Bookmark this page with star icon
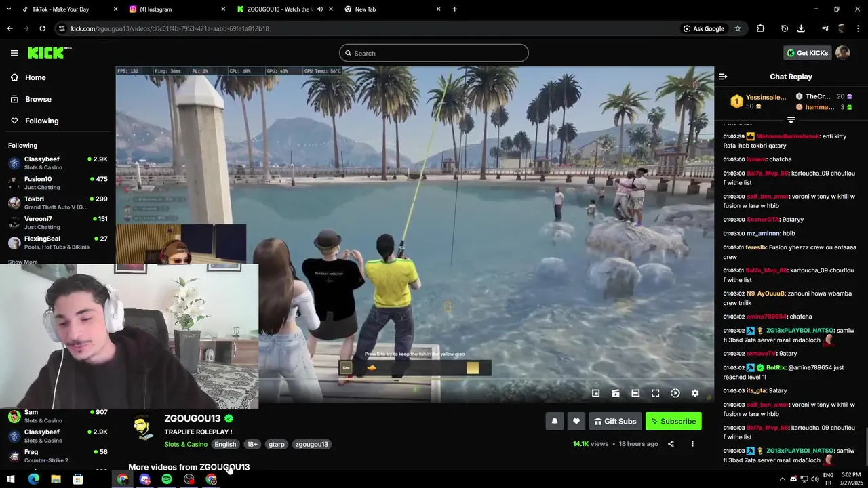This screenshot has width=868, height=488. 738,28
